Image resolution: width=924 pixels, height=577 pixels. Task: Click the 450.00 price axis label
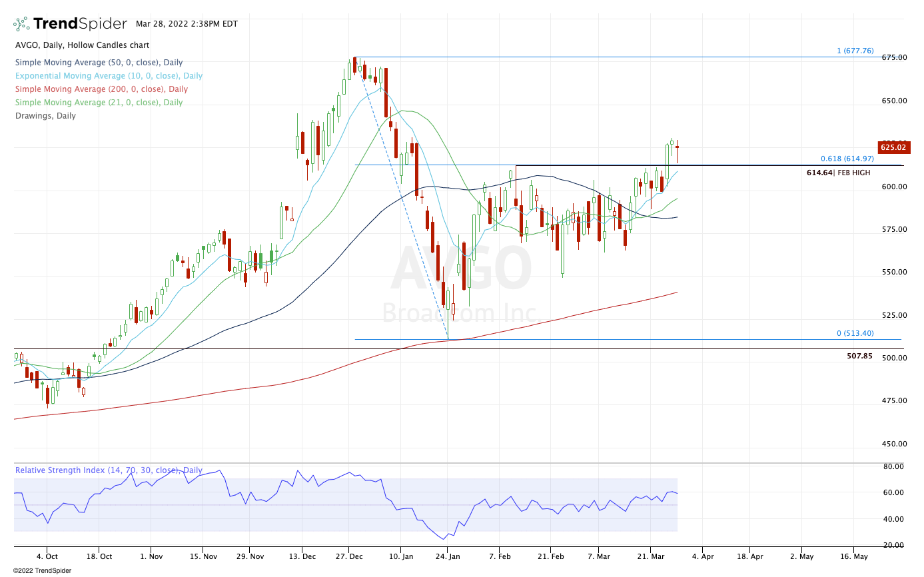pyautogui.click(x=893, y=444)
